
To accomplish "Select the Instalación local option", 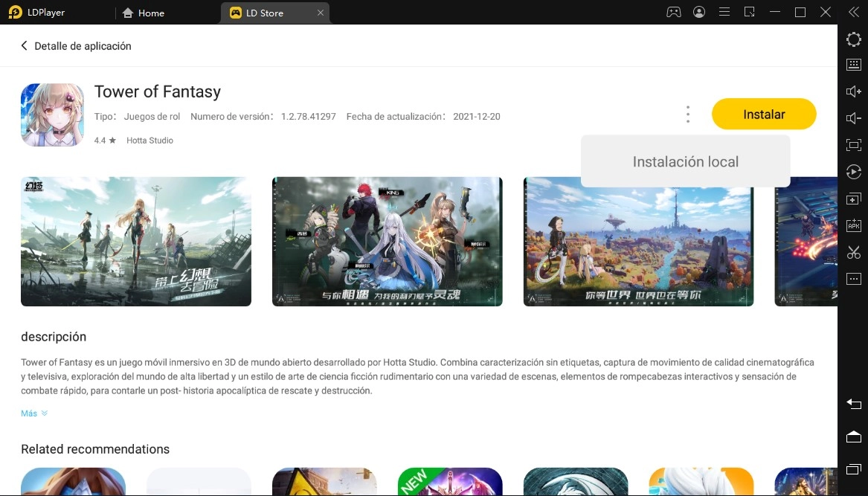I will (x=685, y=161).
